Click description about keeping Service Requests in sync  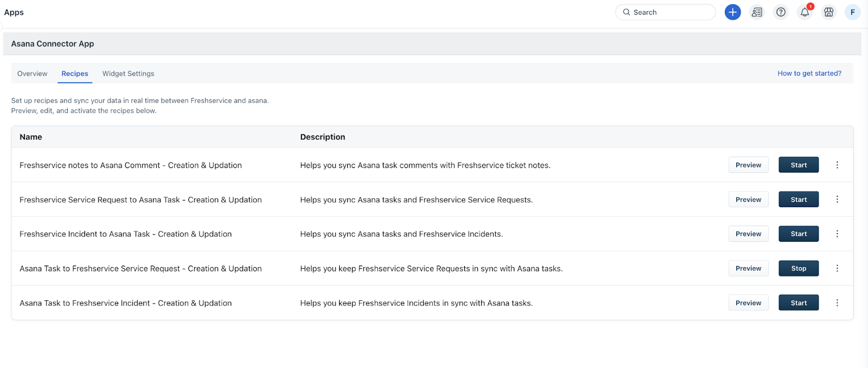pos(431,269)
